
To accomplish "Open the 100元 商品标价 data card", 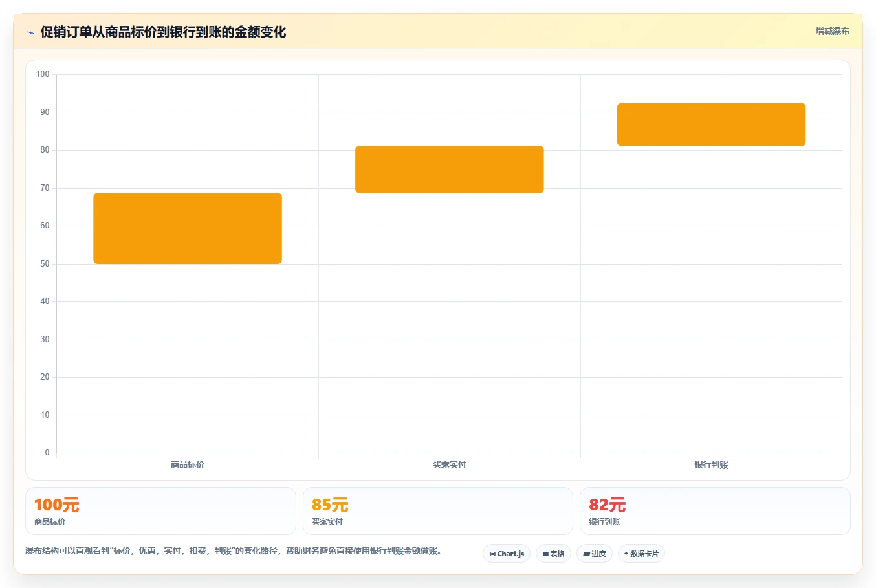I will (x=160, y=511).
